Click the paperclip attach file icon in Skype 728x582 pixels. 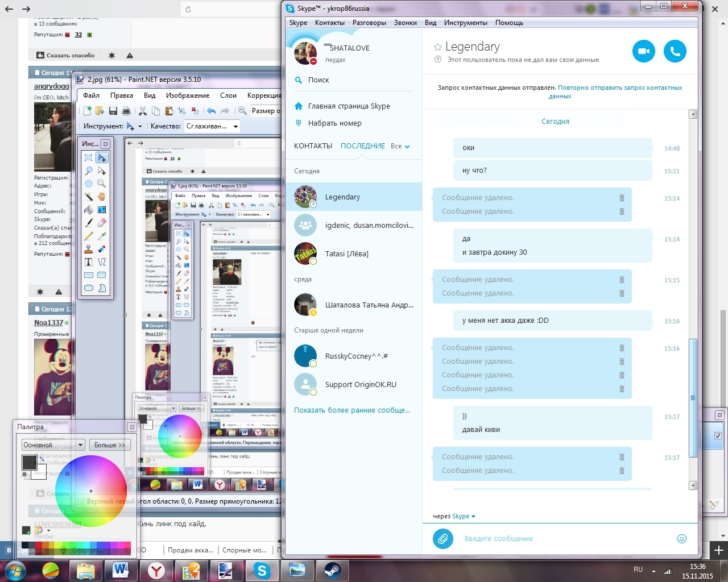[x=443, y=538]
